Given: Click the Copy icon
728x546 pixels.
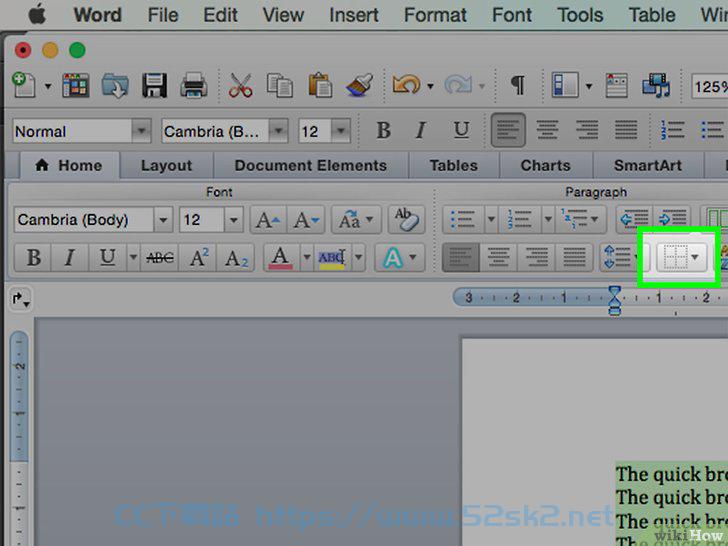Looking at the screenshot, I should point(280,85).
